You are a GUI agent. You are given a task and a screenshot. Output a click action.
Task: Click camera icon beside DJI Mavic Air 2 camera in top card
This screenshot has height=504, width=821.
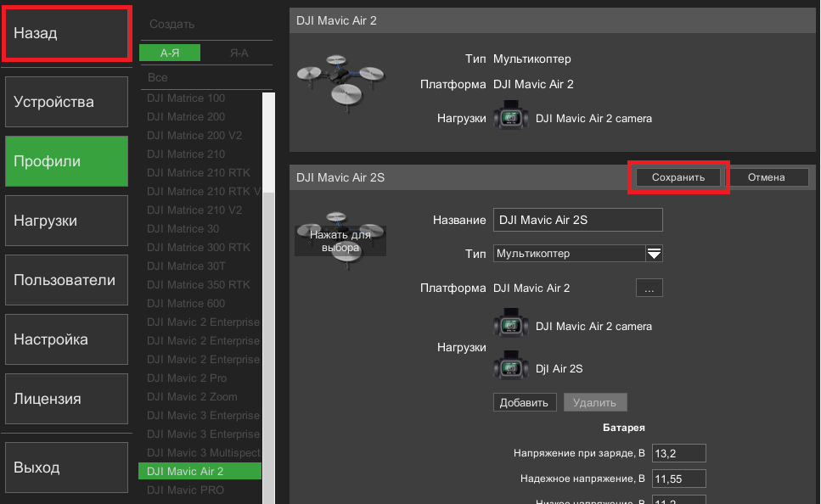coord(510,115)
